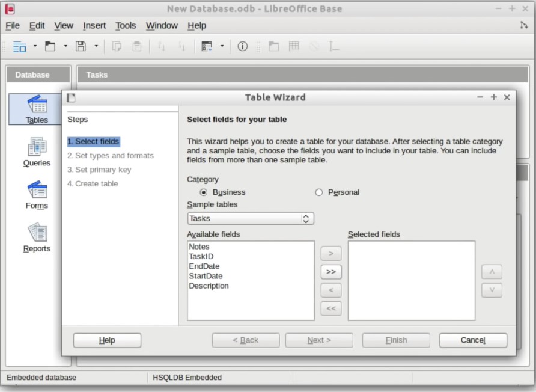The image size is (536, 392).
Task: Select Notes in the Available fields list
Action: (x=199, y=247)
